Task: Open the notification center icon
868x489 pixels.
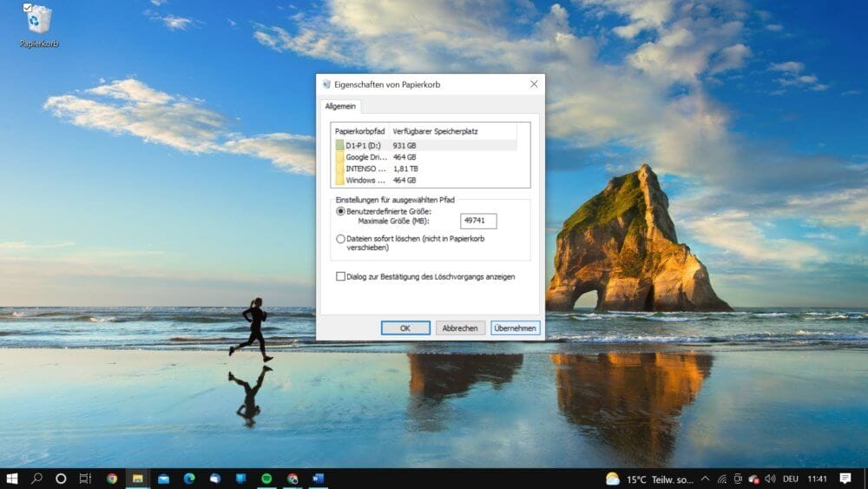Action: click(845, 479)
